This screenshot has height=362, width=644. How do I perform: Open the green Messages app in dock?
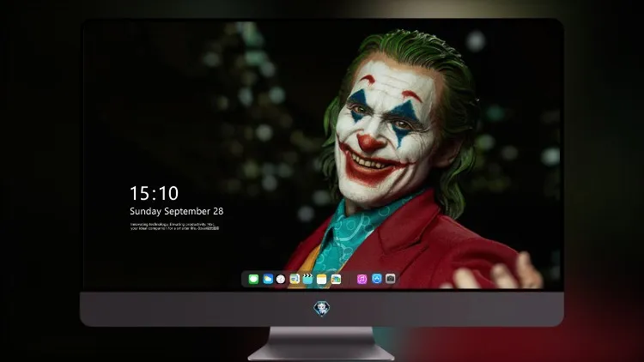click(253, 279)
